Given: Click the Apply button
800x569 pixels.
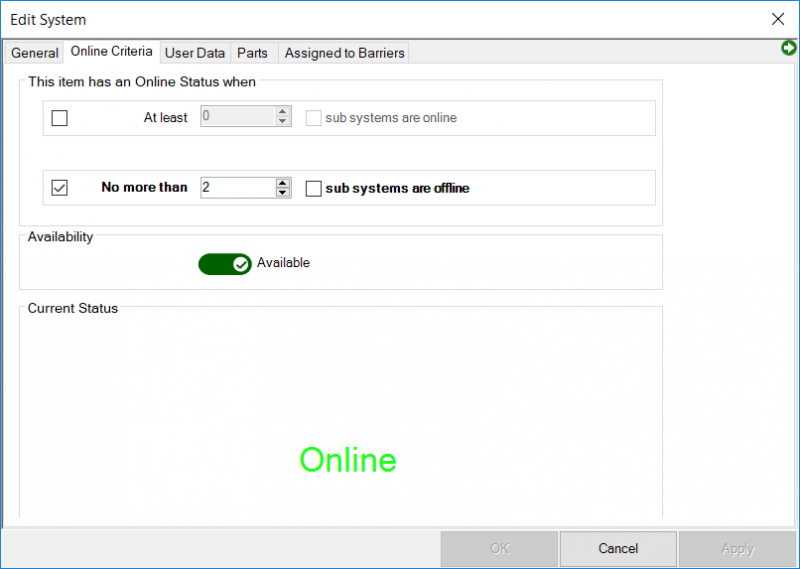Looking at the screenshot, I should click(x=737, y=549).
